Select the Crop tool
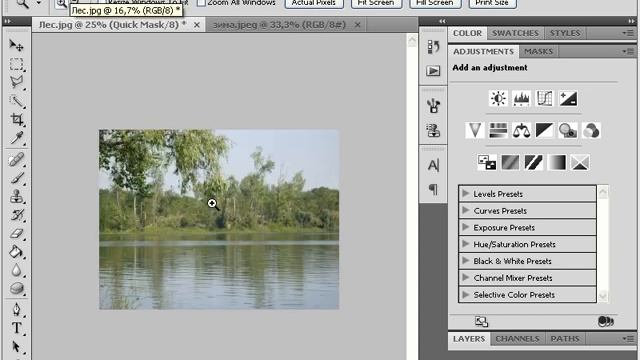640x360 pixels. click(16, 120)
